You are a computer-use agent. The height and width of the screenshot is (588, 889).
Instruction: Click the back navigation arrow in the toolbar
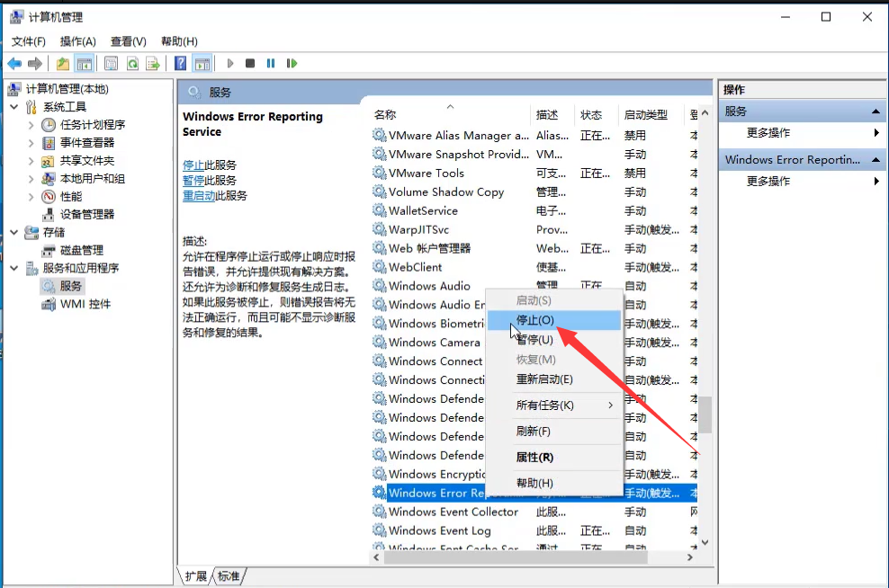pos(14,63)
